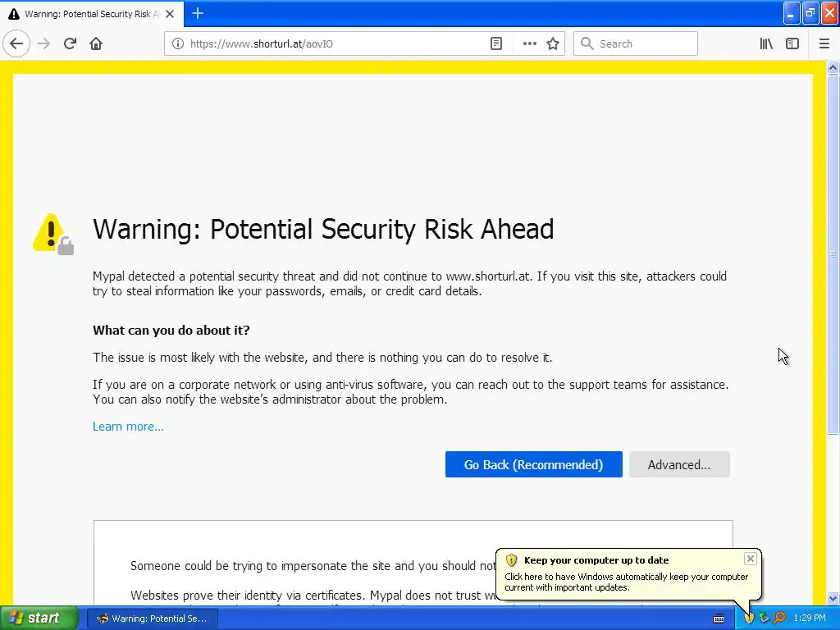This screenshot has height=630, width=840.
Task: Click the yellow security shield tray icon
Action: (x=749, y=619)
